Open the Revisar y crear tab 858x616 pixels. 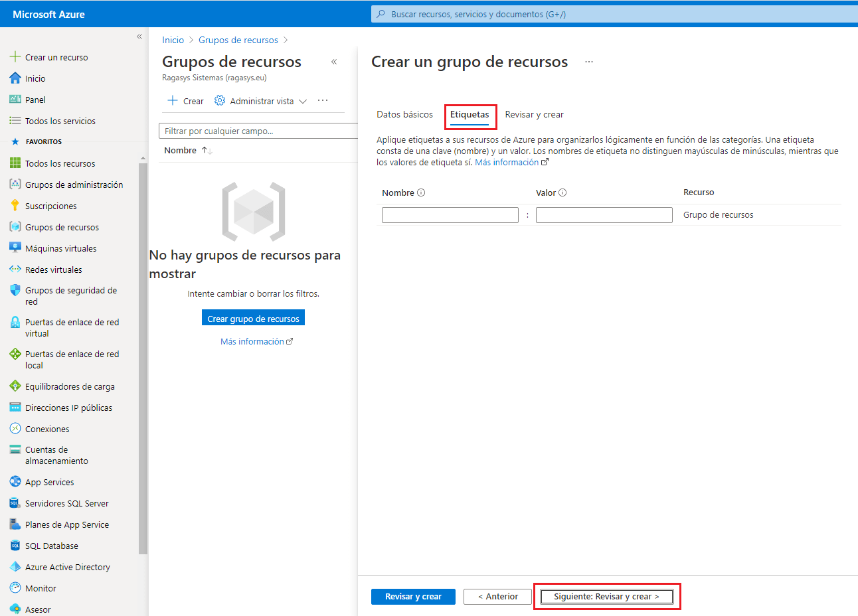click(x=534, y=115)
